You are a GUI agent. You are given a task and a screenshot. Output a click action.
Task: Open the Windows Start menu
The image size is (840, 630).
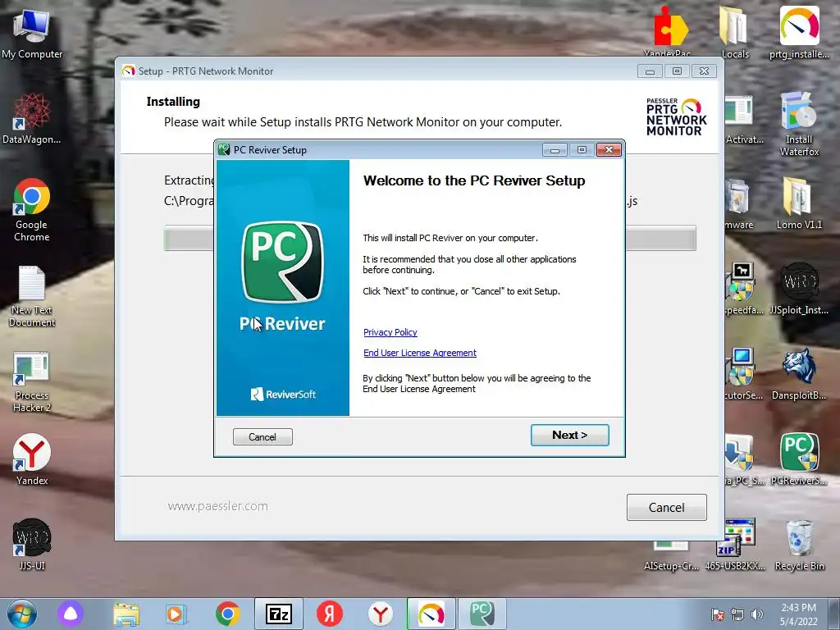22,614
